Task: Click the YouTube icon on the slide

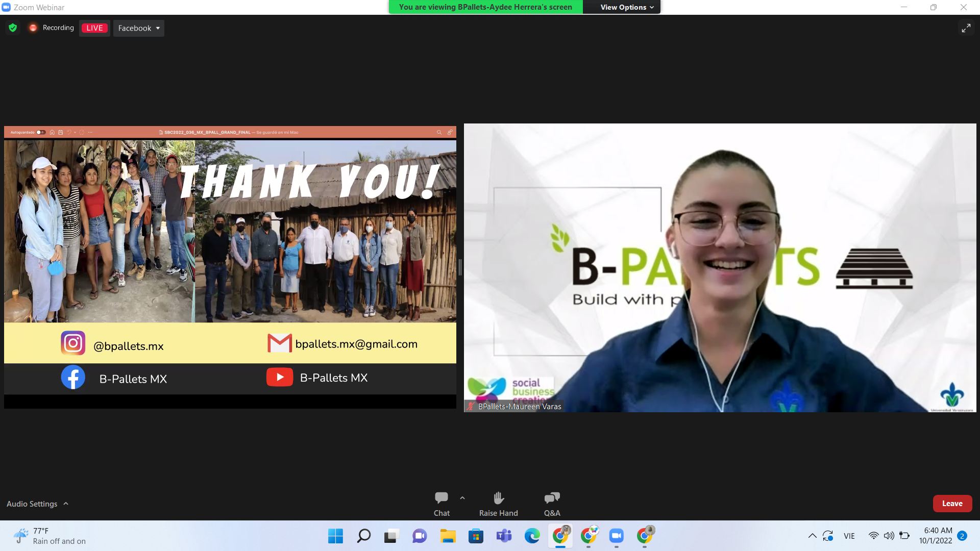Action: coord(280,377)
